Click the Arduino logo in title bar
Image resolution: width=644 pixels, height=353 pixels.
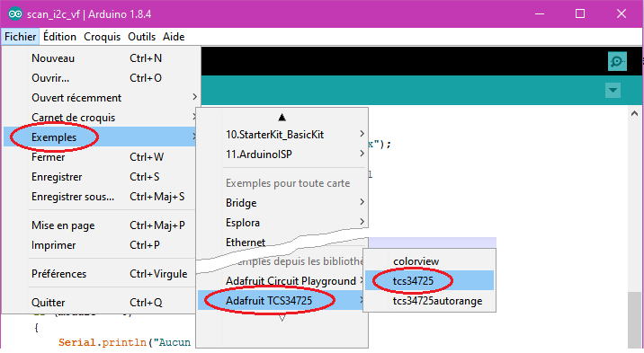point(15,14)
